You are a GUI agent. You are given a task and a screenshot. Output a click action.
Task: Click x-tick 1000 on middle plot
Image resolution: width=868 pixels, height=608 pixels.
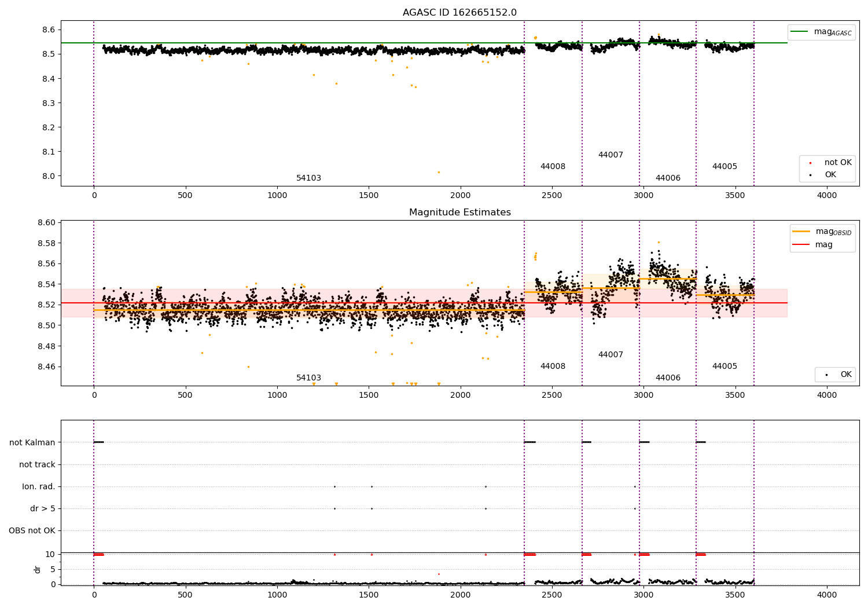point(277,395)
